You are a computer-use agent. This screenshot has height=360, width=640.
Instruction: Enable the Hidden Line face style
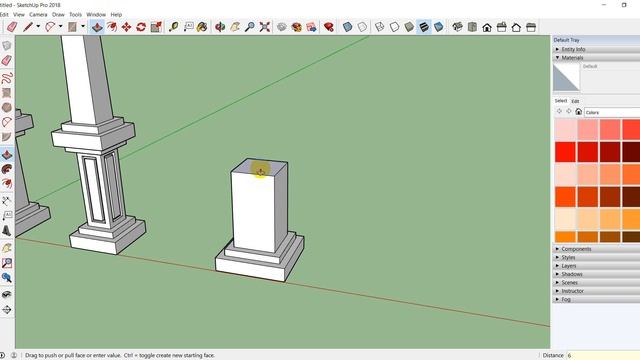(x=394, y=27)
